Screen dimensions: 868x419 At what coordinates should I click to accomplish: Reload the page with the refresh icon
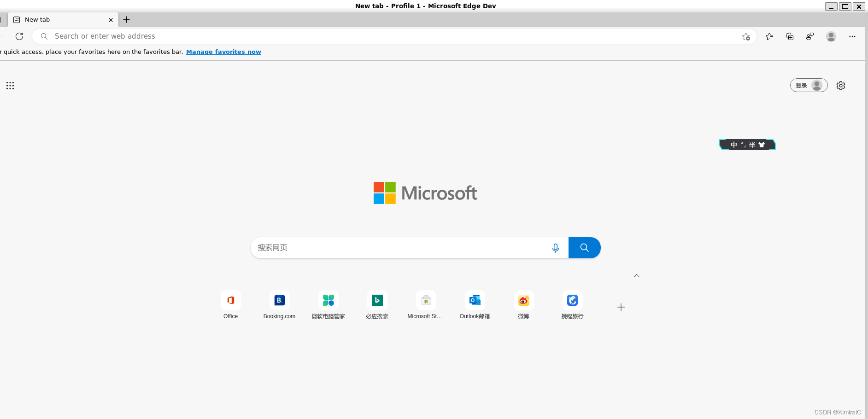19,36
